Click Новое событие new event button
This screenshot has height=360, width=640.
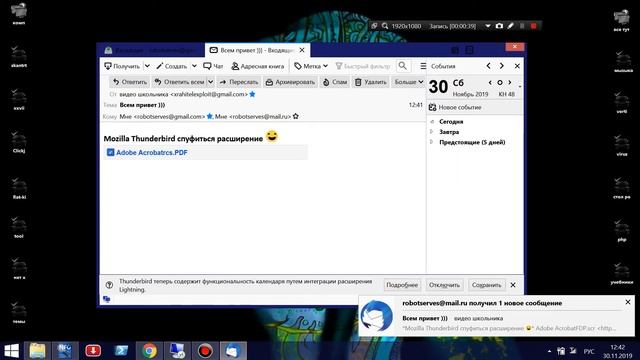(x=455, y=107)
